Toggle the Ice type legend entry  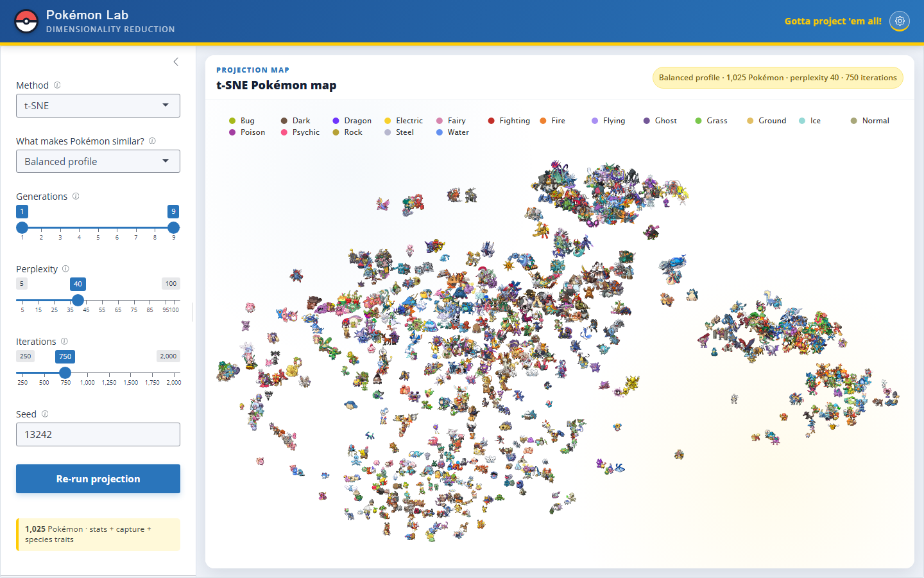tap(810, 121)
